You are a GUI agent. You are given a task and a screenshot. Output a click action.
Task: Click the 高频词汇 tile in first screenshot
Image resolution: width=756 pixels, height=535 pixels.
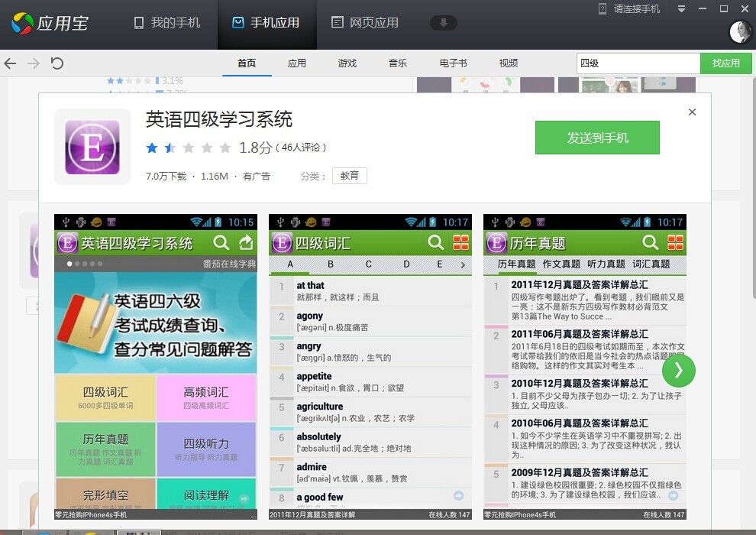206,398
